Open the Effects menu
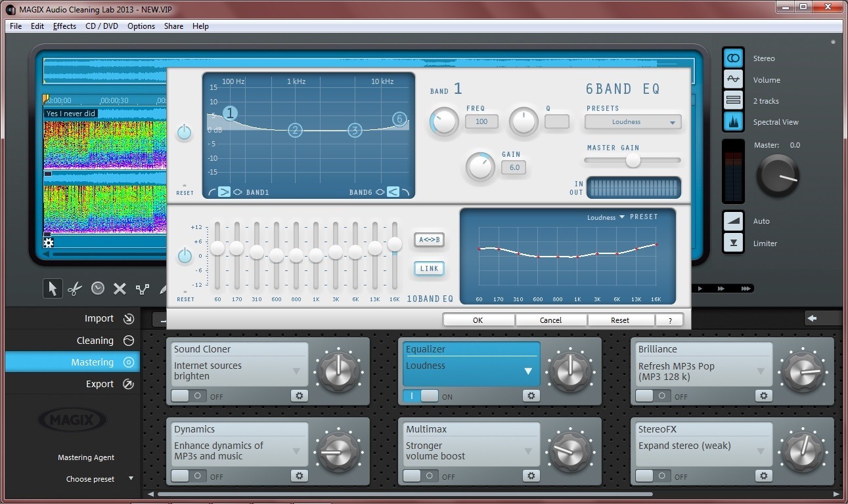The height and width of the screenshot is (504, 848). click(64, 26)
